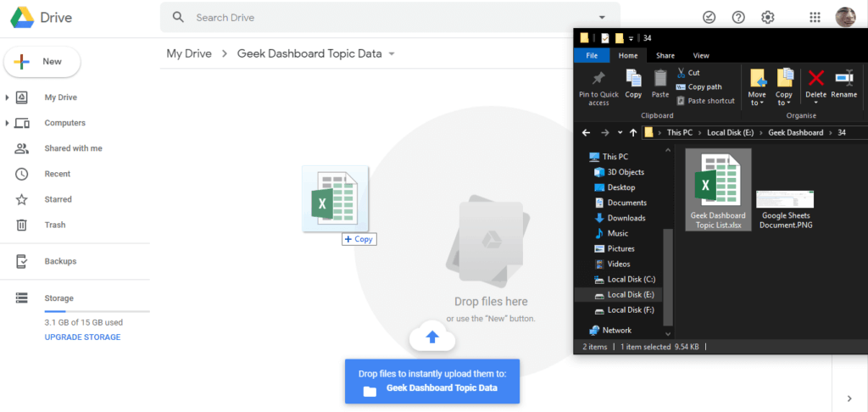The width and height of the screenshot is (868, 412).
Task: Open Geek Dashboard Topic Data folder dropdown
Action: (392, 54)
